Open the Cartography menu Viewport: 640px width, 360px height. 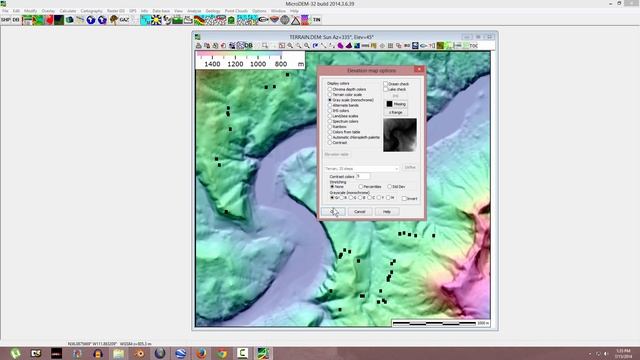point(91,11)
